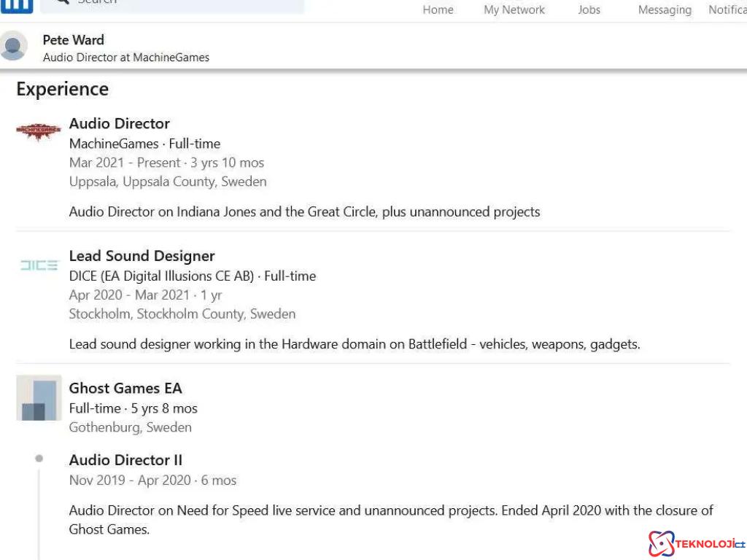
Task: Click the Audio Director II timeline bullet
Action: [x=39, y=459]
